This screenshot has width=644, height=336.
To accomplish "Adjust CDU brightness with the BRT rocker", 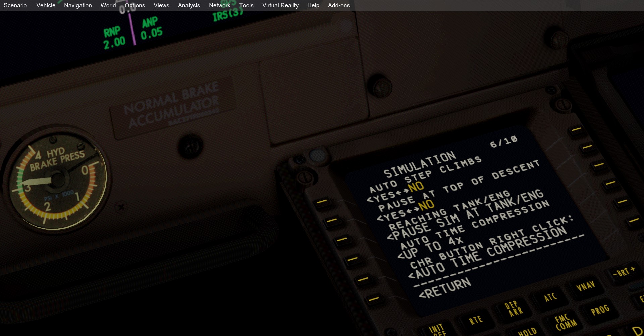I will point(624,271).
